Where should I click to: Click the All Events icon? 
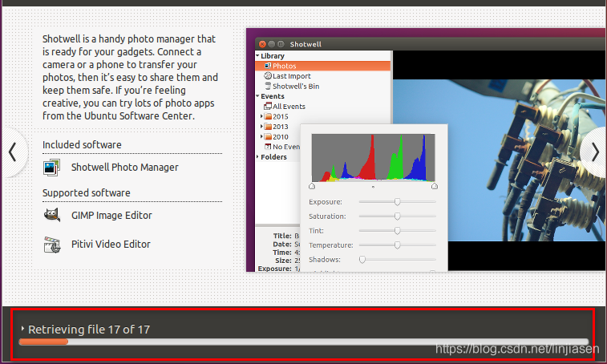click(268, 106)
